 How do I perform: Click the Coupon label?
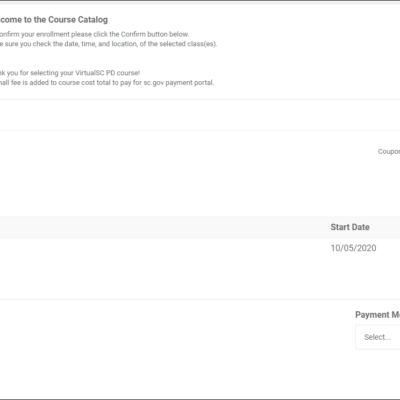389,151
